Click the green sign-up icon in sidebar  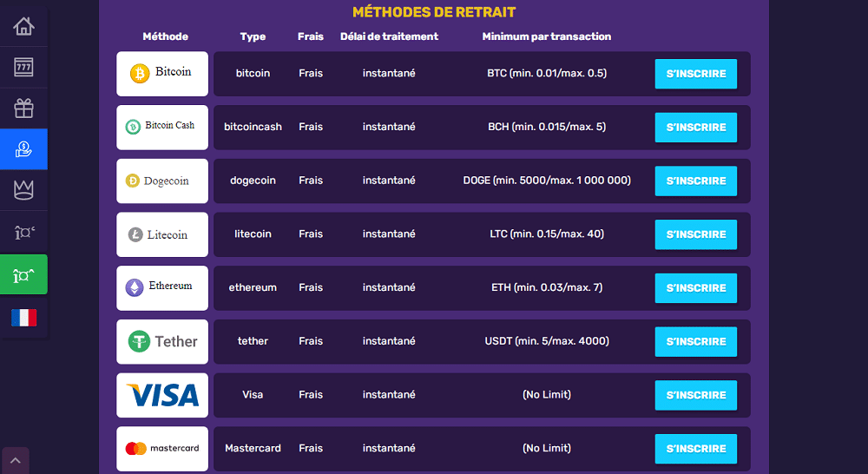tap(23, 274)
